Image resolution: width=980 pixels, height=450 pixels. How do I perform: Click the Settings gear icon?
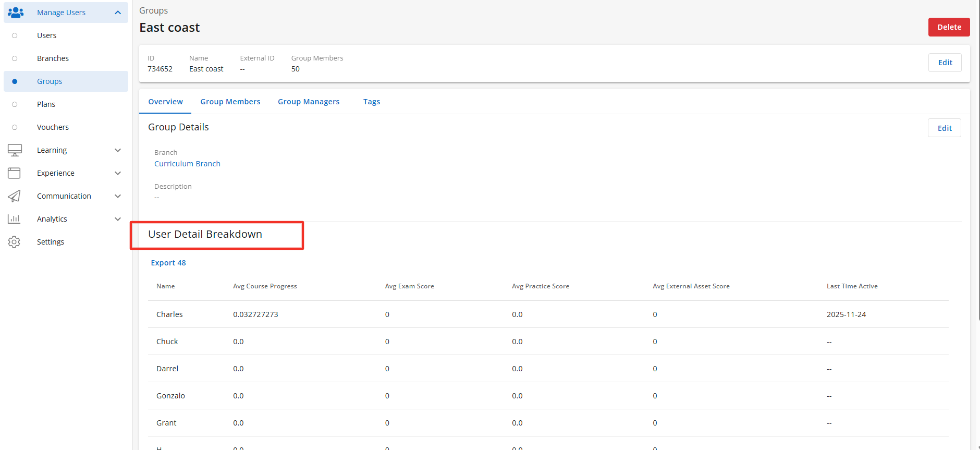[15, 242]
